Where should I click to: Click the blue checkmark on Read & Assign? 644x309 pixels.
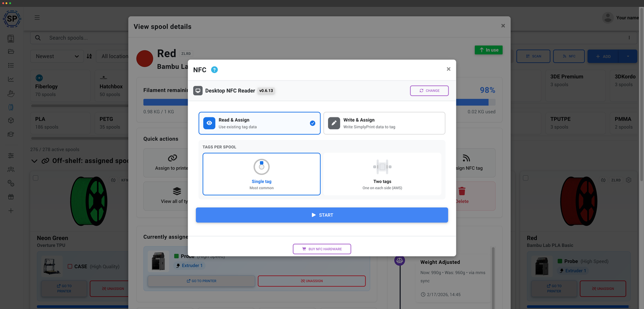click(313, 123)
